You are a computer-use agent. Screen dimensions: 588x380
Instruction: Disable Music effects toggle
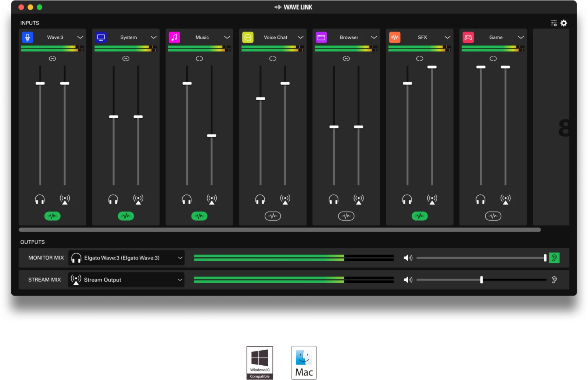[x=200, y=216]
